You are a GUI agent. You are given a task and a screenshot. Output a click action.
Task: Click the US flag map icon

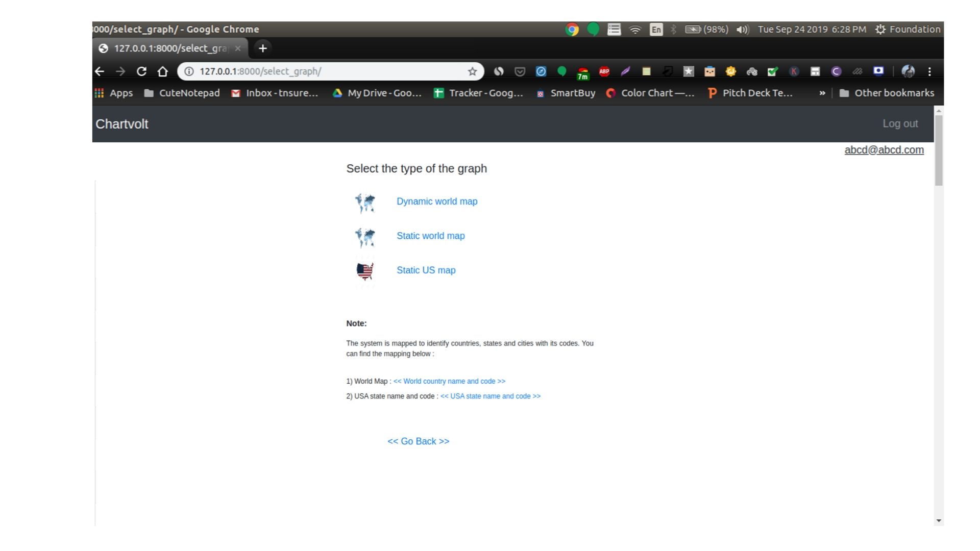[x=365, y=271]
